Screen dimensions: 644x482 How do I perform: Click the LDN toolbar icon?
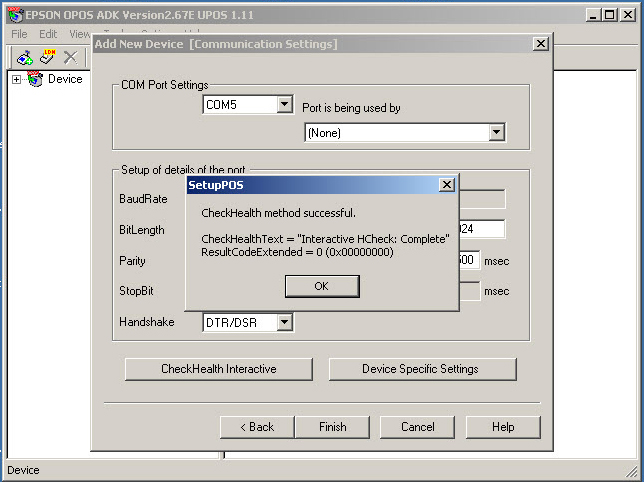[48, 57]
